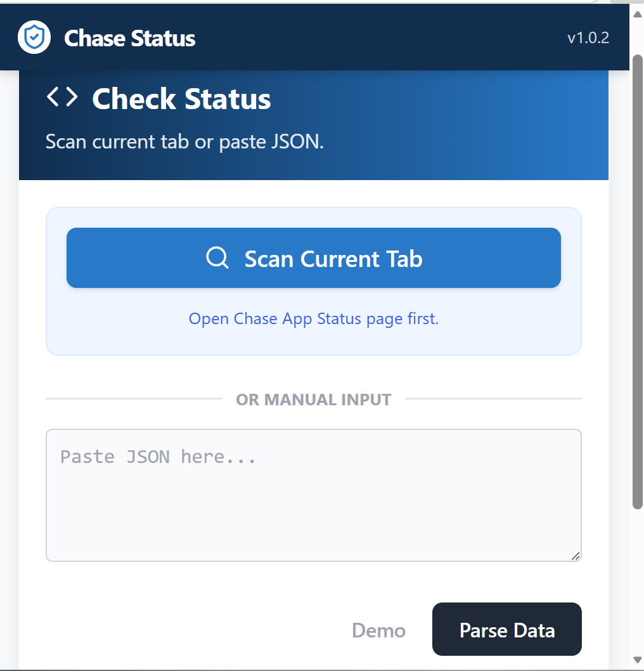Load sample data with the Demo button
The image size is (644, 671).
(378, 630)
